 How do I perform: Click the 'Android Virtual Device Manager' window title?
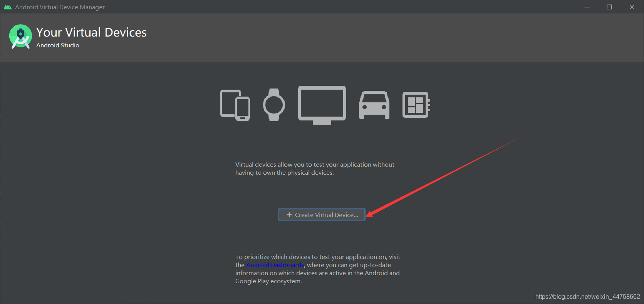click(60, 7)
